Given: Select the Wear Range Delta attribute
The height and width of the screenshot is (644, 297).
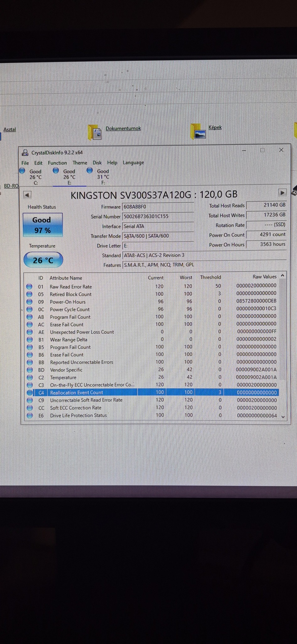Looking at the screenshot, I should pyautogui.click(x=69, y=340).
